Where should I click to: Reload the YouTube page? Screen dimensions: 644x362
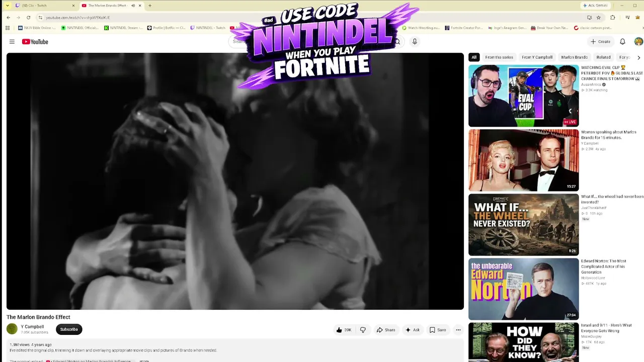click(28, 18)
